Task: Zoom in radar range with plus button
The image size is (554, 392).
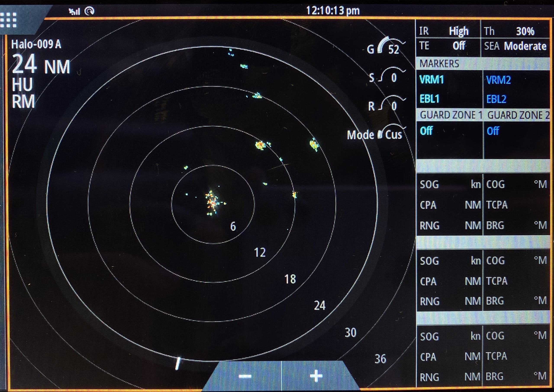Action: 316,376
